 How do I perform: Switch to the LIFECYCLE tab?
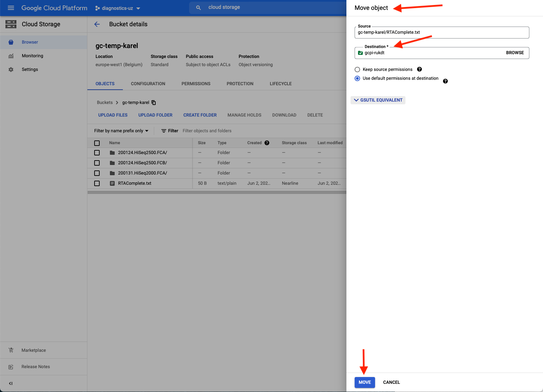point(281,84)
